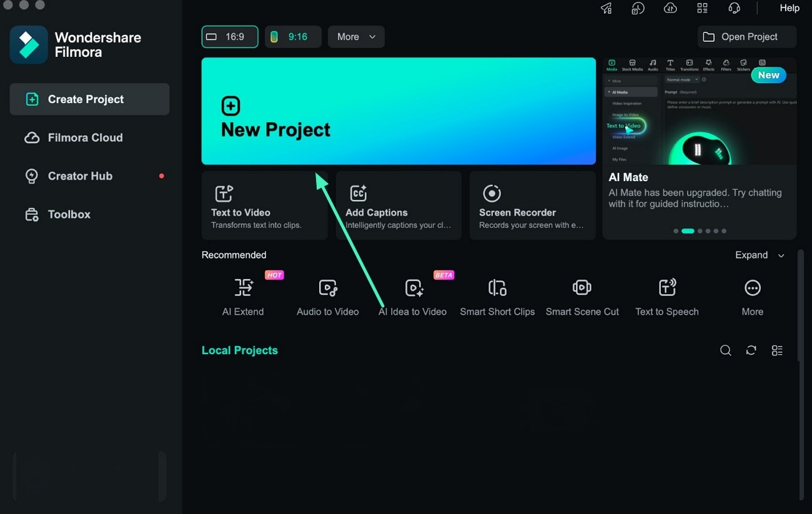Open the More aspect ratios dropdown
Viewport: 812px width, 514px height.
(x=356, y=37)
